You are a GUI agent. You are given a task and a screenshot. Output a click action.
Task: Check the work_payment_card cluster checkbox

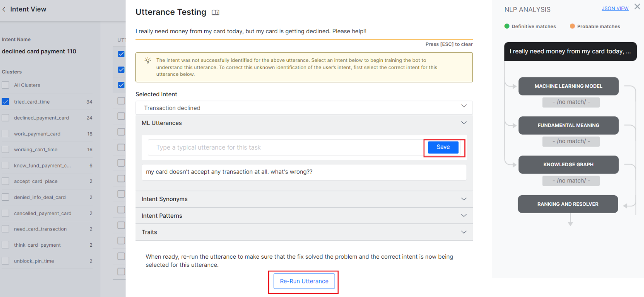pyautogui.click(x=6, y=134)
